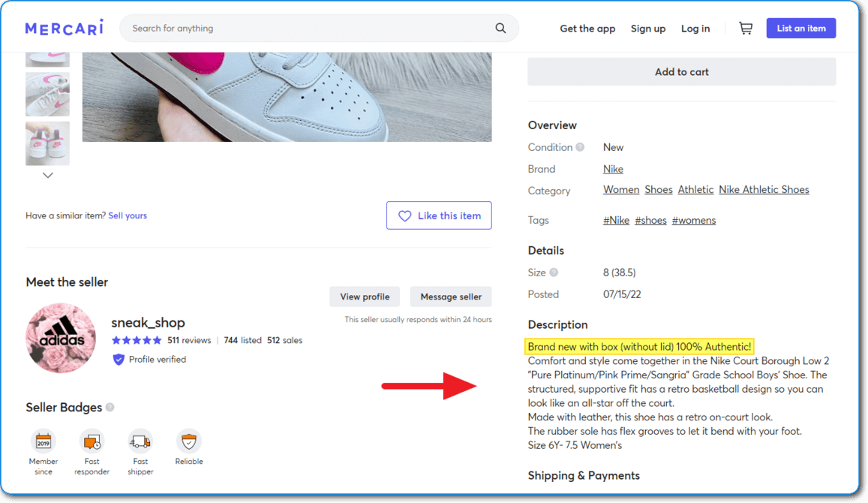Select the shoe side-view thumbnail
868x503 pixels.
pos(47,94)
